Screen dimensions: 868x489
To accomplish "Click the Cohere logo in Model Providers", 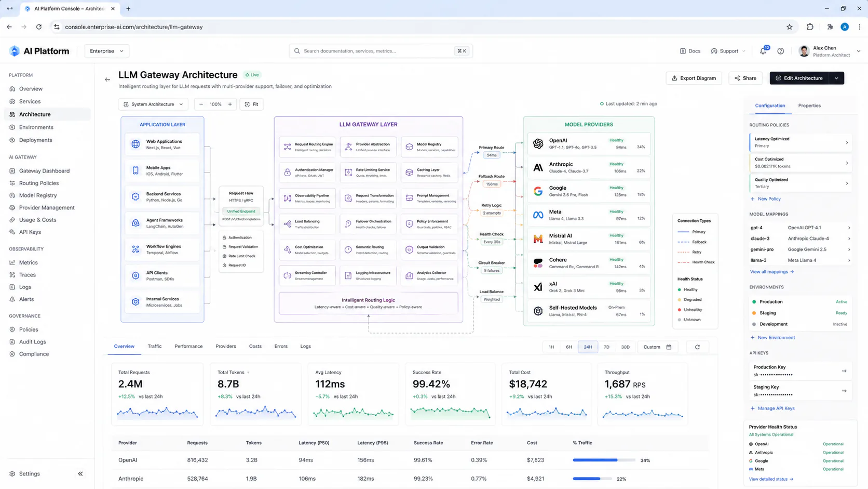I will [x=538, y=263].
